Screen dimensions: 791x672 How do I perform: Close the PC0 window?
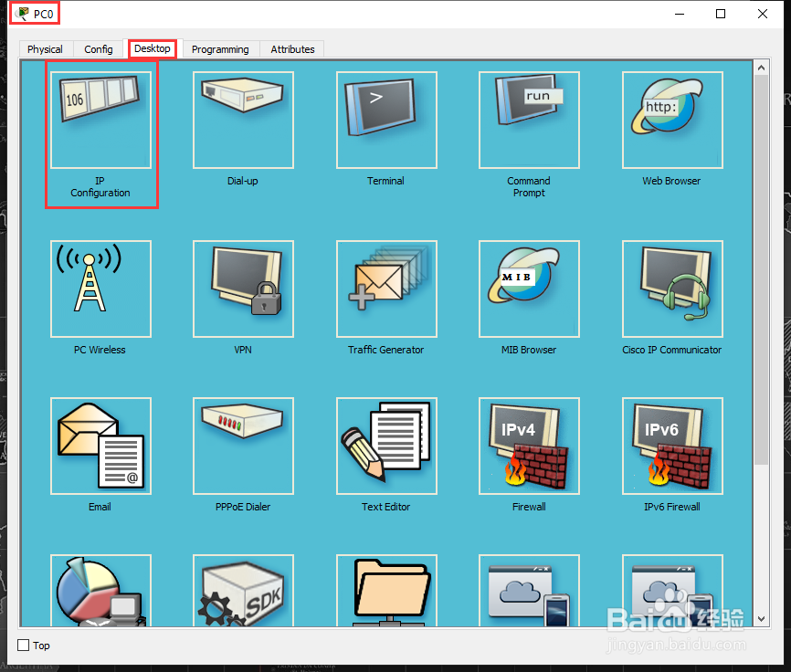pos(763,14)
